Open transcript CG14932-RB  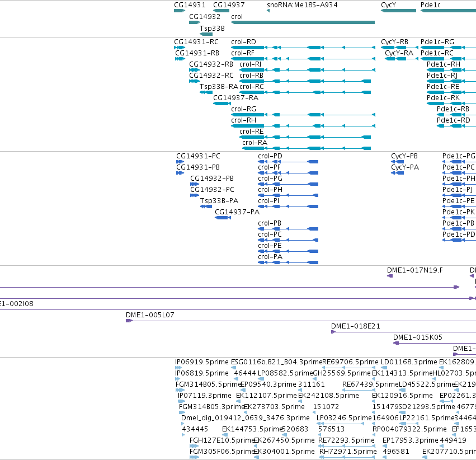click(x=211, y=64)
